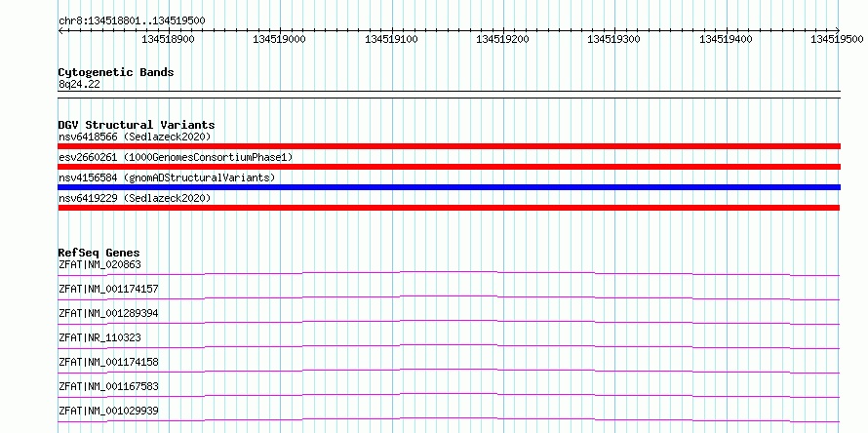Click ruler tick label 134519400

point(726,39)
